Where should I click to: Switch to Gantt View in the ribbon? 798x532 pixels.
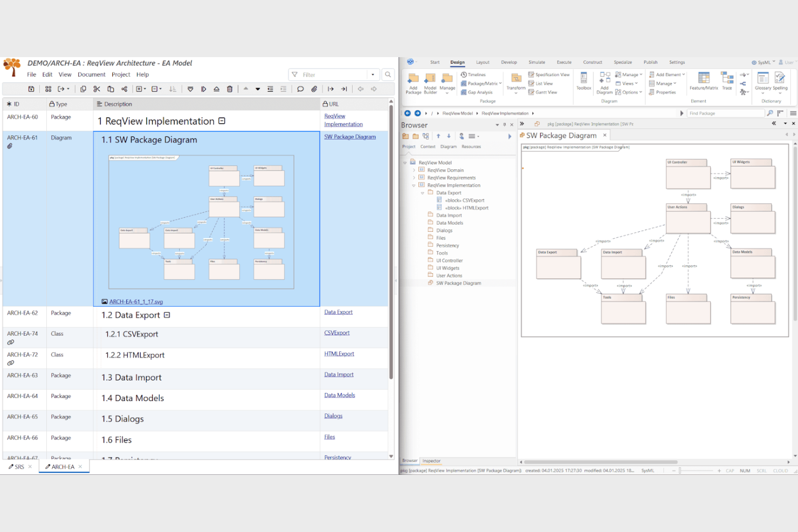pos(542,92)
